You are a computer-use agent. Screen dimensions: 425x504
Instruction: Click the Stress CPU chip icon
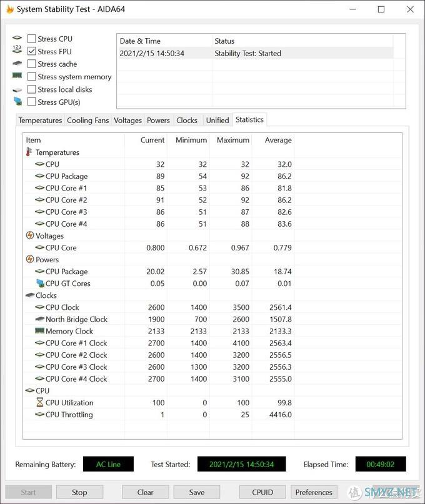pyautogui.click(x=17, y=38)
